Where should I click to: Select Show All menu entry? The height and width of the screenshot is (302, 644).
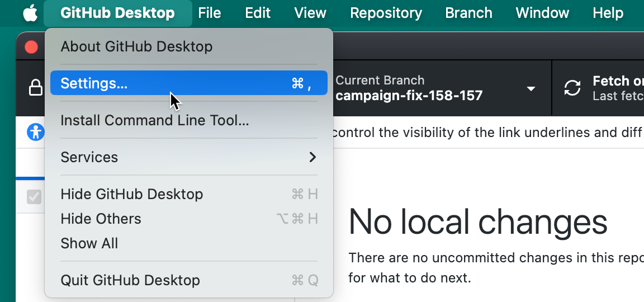189,243
